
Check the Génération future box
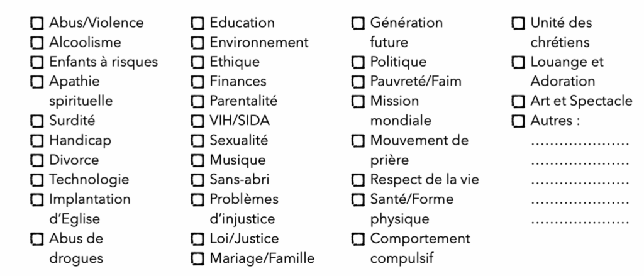pos(358,23)
